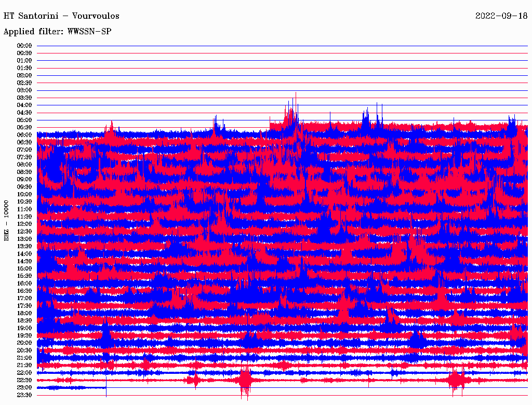Select the 07:30 time label

click(24, 157)
